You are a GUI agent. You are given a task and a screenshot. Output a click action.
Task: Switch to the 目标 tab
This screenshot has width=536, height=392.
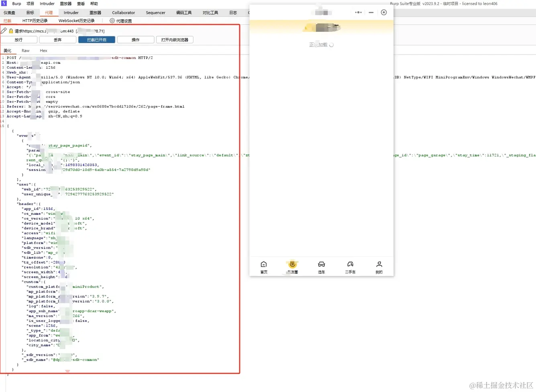point(30,12)
